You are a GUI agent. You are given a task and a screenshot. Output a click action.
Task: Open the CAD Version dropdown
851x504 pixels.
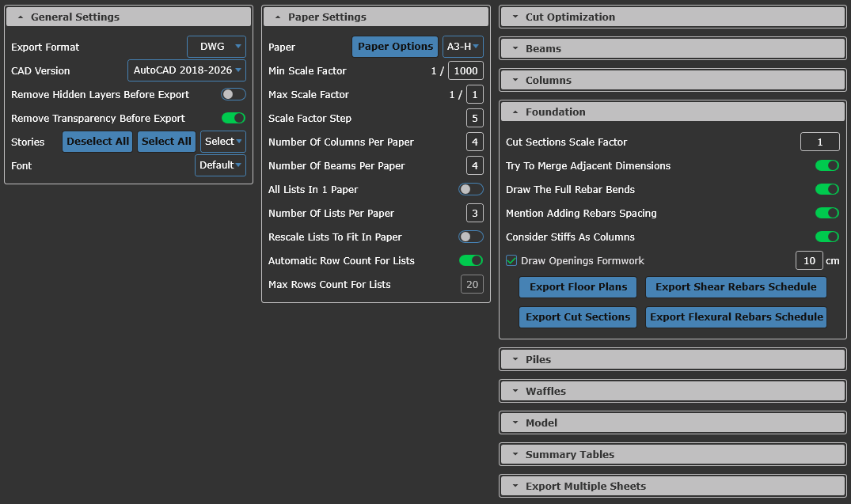pyautogui.click(x=187, y=70)
